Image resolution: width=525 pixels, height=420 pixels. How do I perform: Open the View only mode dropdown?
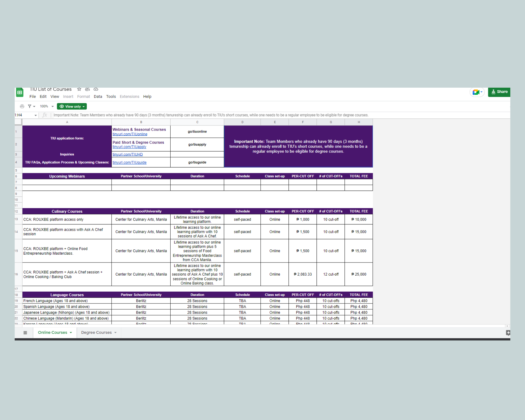[x=72, y=106]
